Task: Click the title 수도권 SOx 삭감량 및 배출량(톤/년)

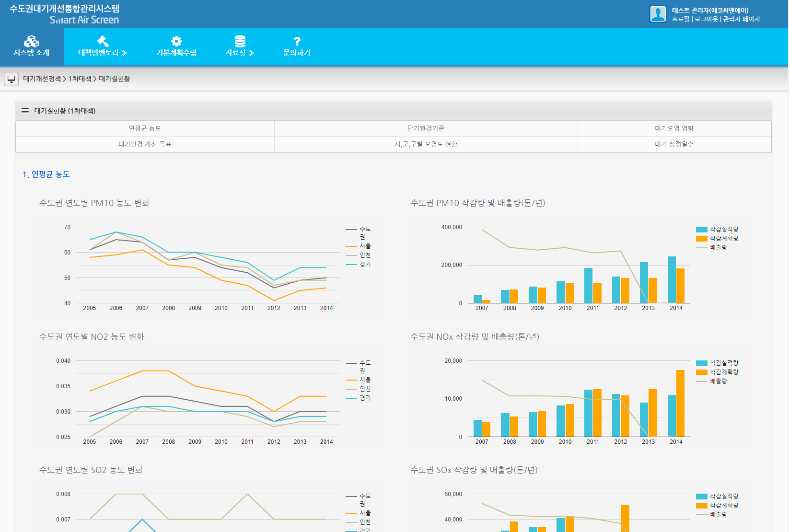Action: click(x=474, y=470)
